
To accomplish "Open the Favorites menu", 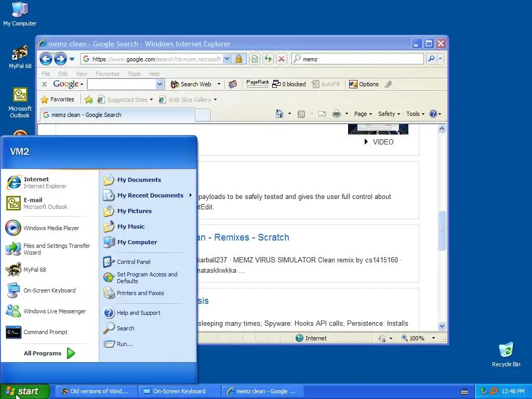I will pyautogui.click(x=107, y=74).
